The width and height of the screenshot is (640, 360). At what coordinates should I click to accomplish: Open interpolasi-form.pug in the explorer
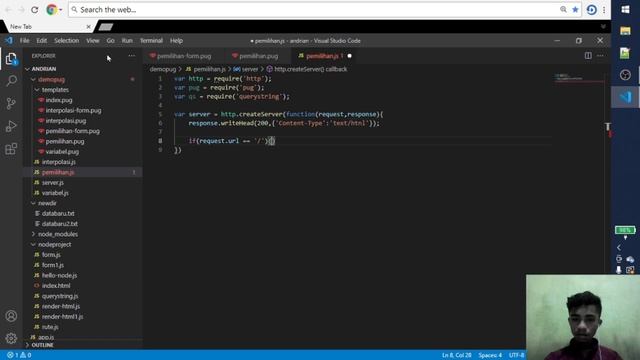[73, 110]
